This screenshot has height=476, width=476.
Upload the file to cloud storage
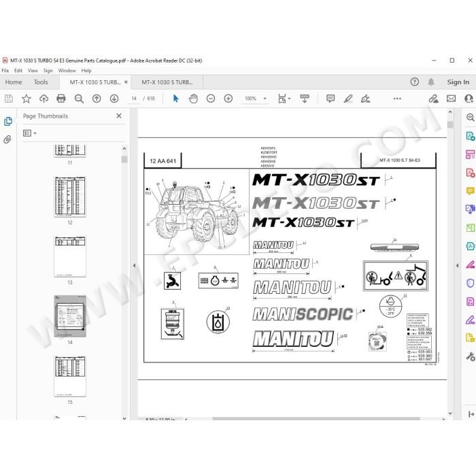pyautogui.click(x=44, y=99)
